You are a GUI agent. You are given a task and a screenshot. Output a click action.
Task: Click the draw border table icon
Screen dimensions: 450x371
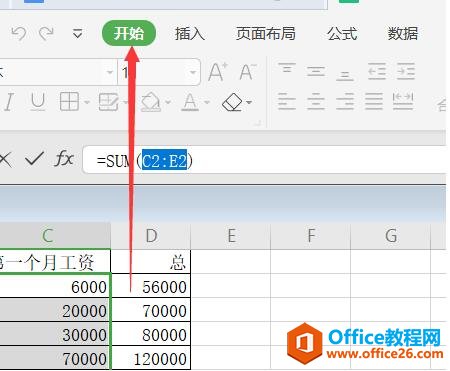point(109,102)
